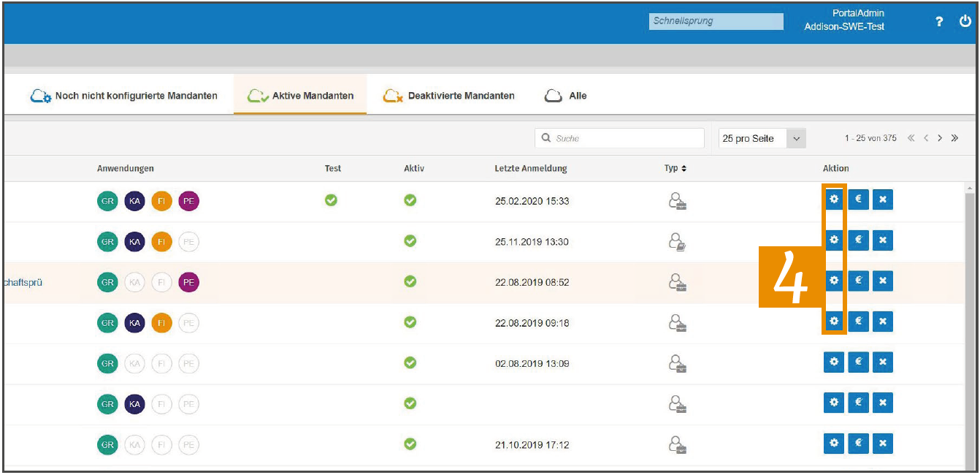
Task: Sort the table by the Typ column
Action: (x=675, y=169)
